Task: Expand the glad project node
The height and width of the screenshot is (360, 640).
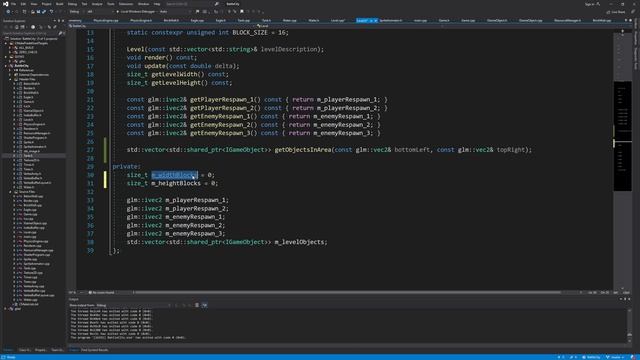Action: point(6,309)
